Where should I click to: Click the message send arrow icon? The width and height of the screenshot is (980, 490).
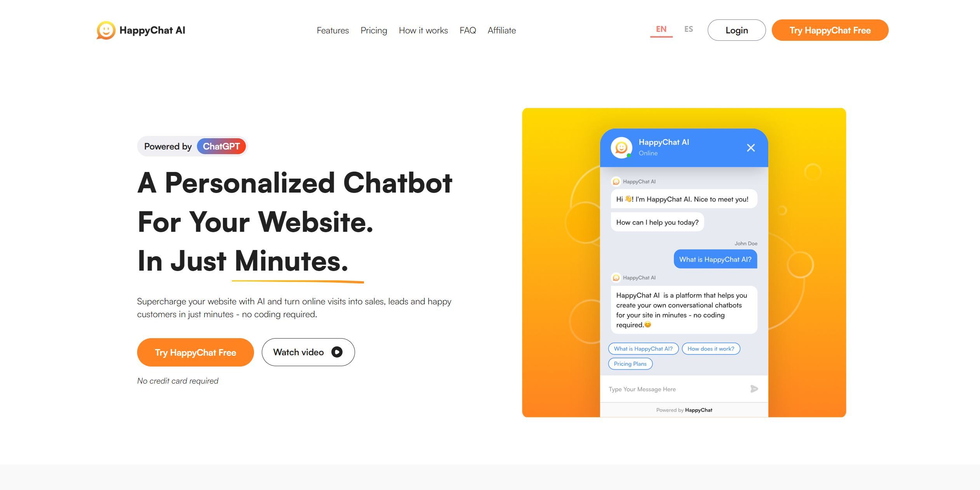pos(754,389)
